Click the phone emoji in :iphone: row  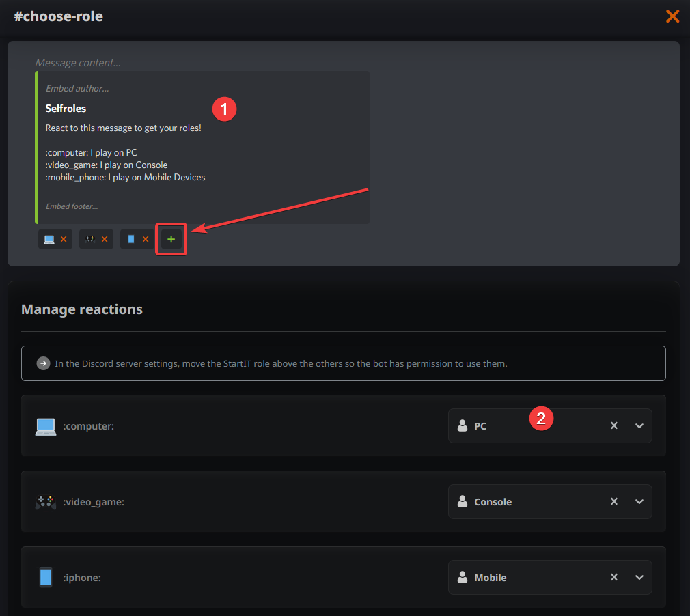point(46,578)
